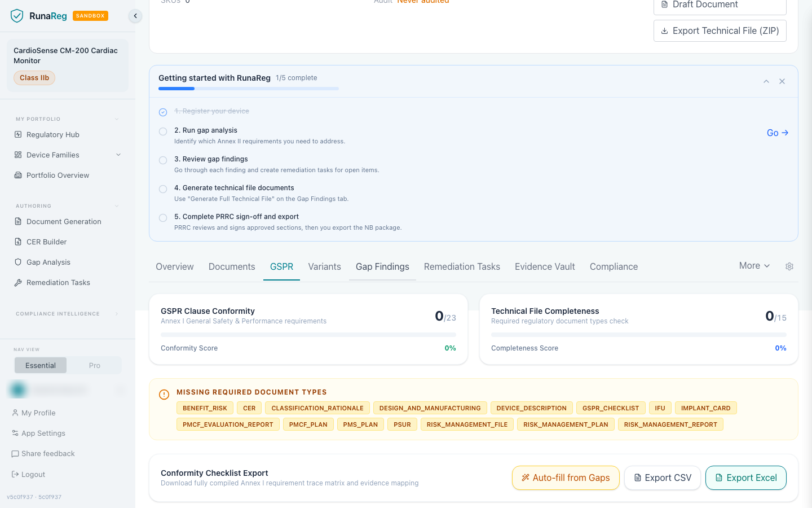Click the Completeness Score progress bar
Image resolution: width=812 pixels, height=508 pixels.
[639, 335]
